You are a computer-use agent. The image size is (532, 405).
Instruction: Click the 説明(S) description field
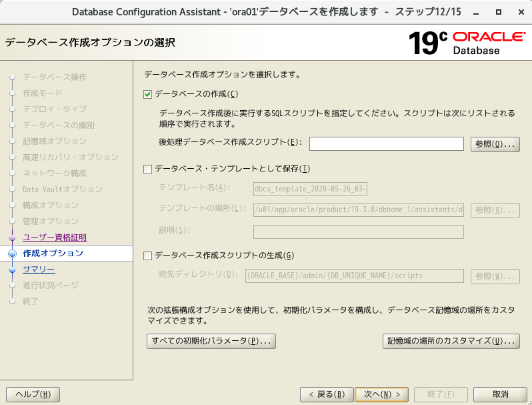[x=359, y=232]
